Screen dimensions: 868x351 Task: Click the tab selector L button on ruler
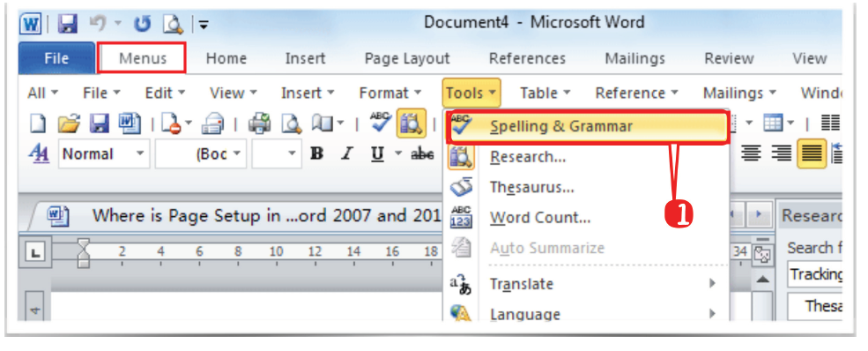(x=36, y=252)
